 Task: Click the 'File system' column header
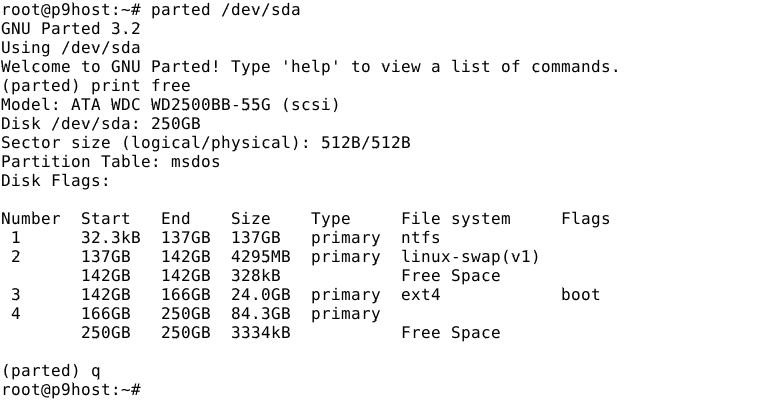tap(455, 219)
